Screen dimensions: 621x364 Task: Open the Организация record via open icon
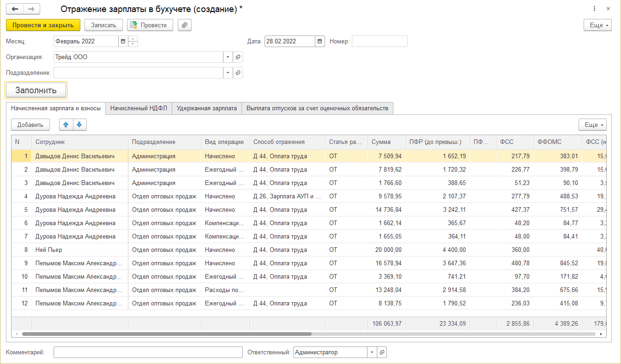238,57
